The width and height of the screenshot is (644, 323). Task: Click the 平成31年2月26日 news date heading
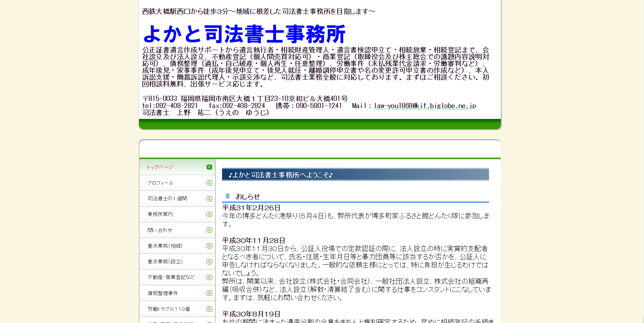click(x=251, y=208)
